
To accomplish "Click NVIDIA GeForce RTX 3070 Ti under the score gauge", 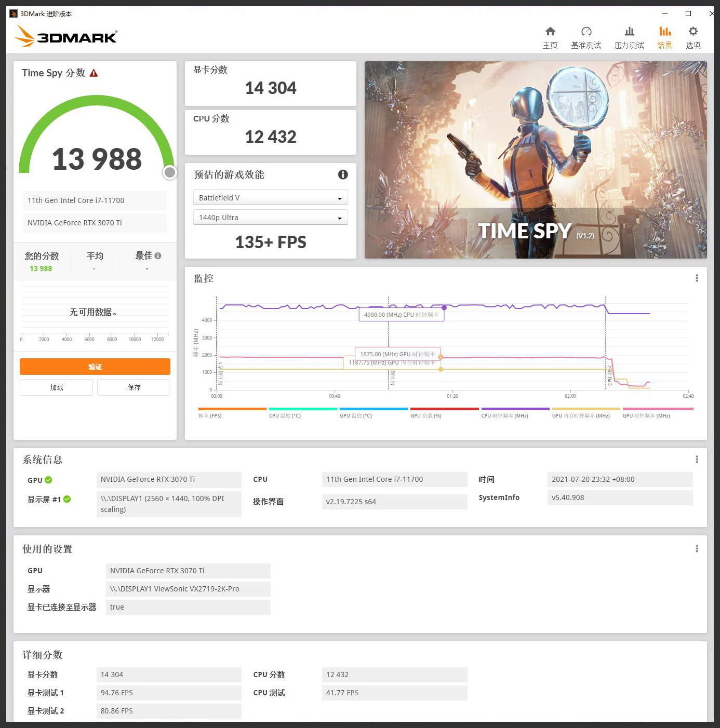I will (x=95, y=223).
